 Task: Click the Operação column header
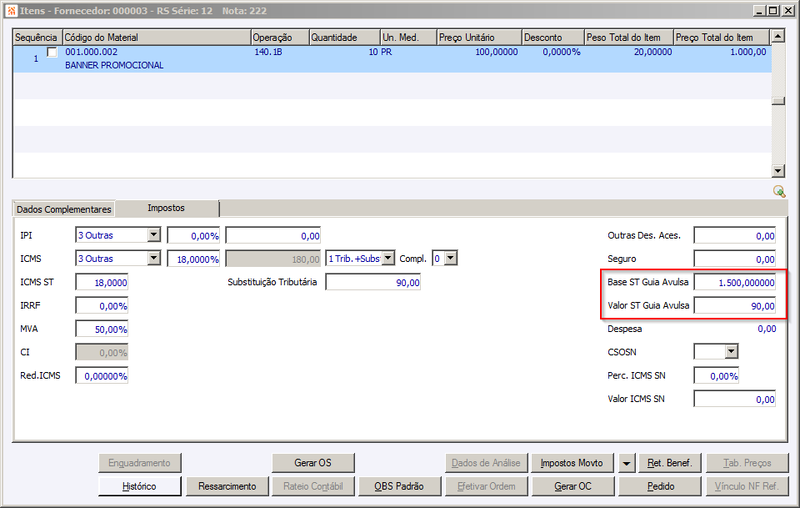pos(280,37)
